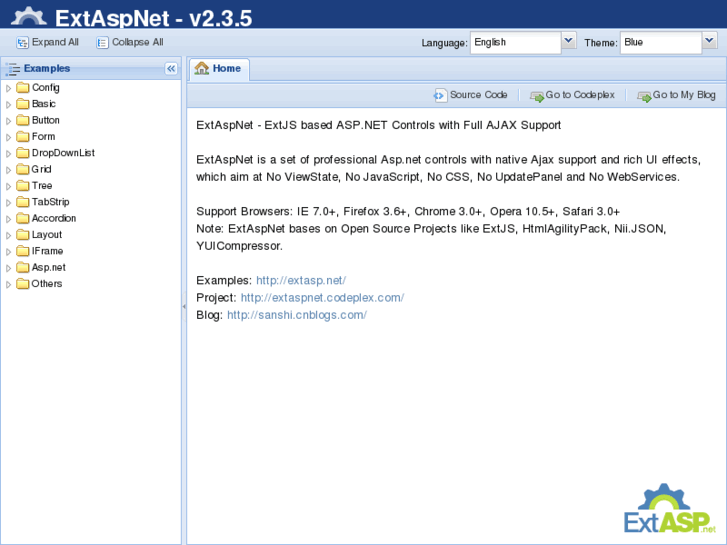Click the Others folder icon
The width and height of the screenshot is (727, 545).
(x=23, y=284)
